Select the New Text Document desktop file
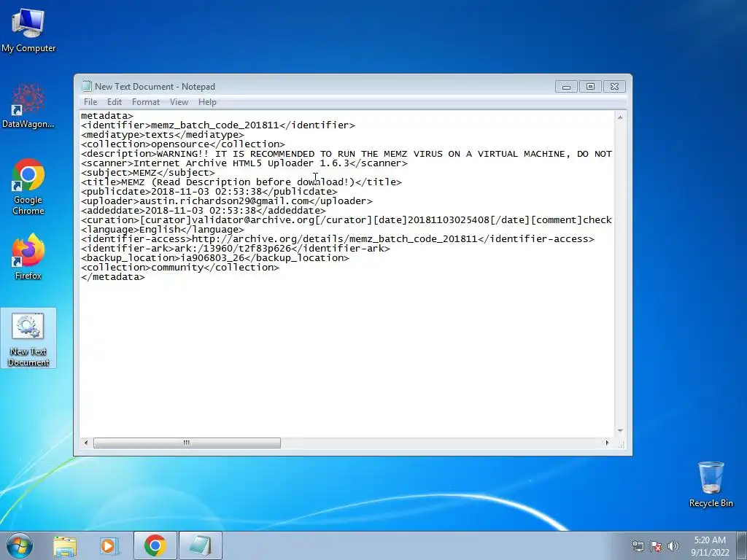 pyautogui.click(x=28, y=338)
